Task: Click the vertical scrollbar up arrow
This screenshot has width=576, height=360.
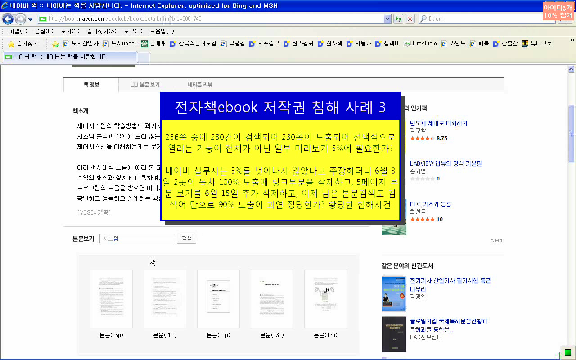Action: tap(571, 69)
